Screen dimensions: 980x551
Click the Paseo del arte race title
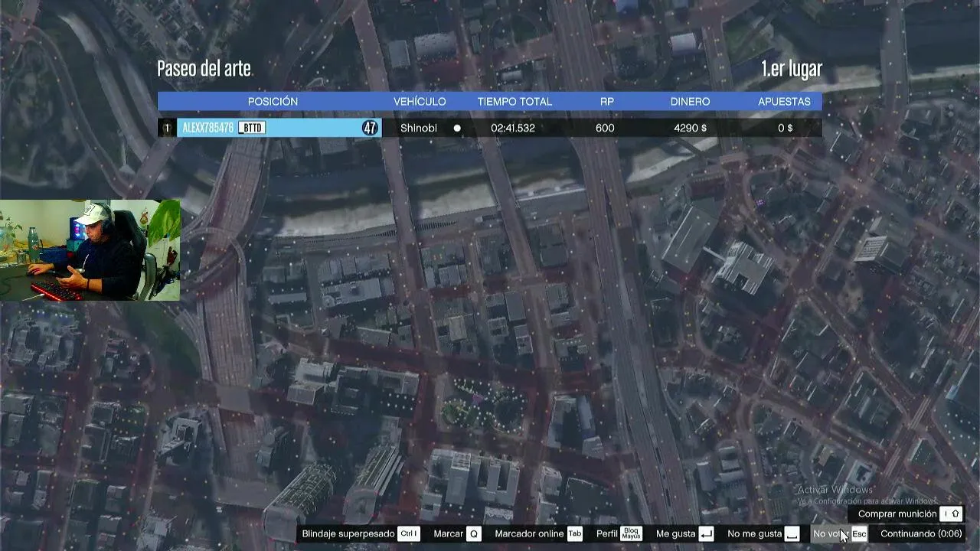[204, 68]
